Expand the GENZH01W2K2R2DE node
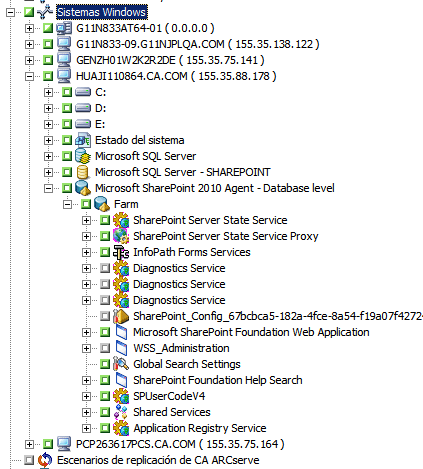The height and width of the screenshot is (469, 423). point(29,60)
